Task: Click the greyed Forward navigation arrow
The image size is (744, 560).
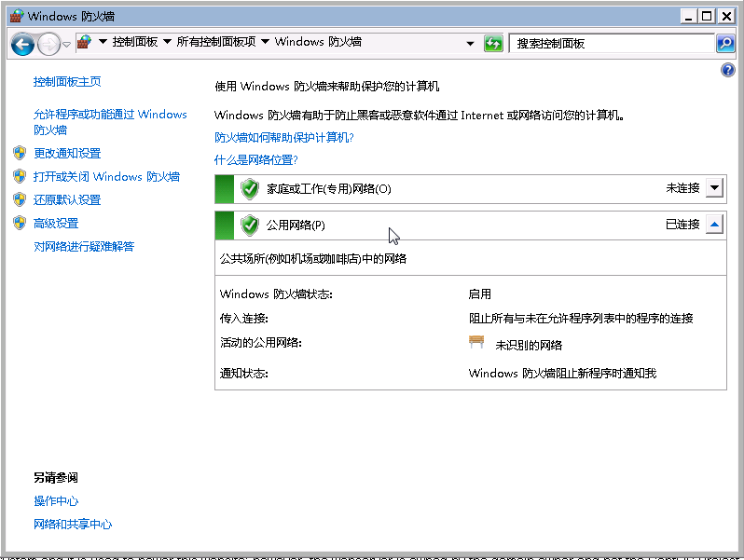Action: tap(48, 44)
